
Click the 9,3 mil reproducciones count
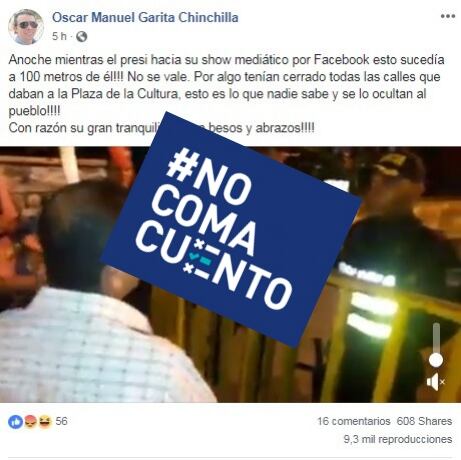click(x=398, y=439)
